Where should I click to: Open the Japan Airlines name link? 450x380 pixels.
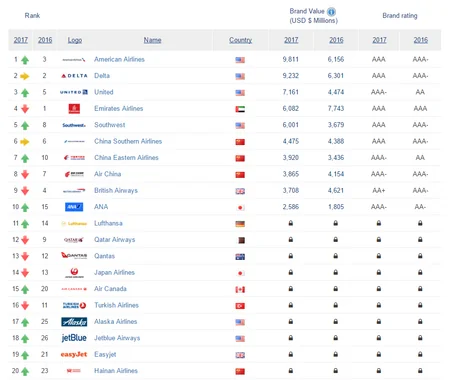(x=114, y=272)
